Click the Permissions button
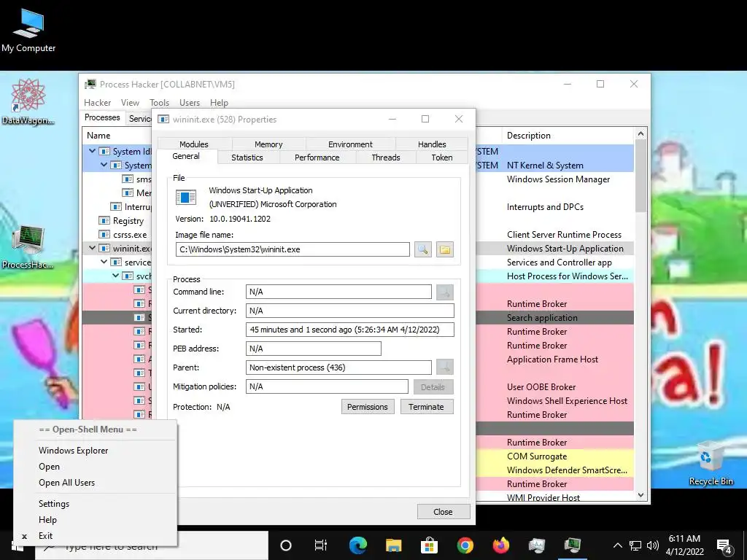The image size is (747, 560). coord(368,407)
